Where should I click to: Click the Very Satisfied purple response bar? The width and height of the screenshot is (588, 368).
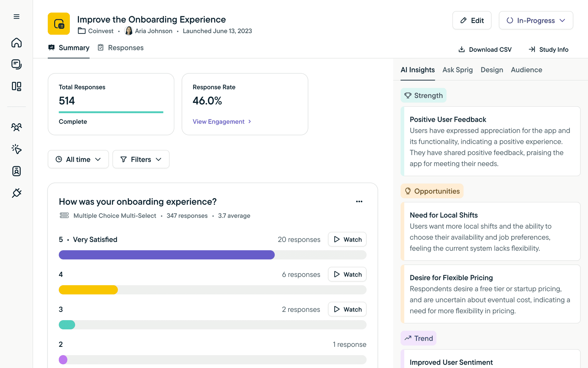pos(167,255)
